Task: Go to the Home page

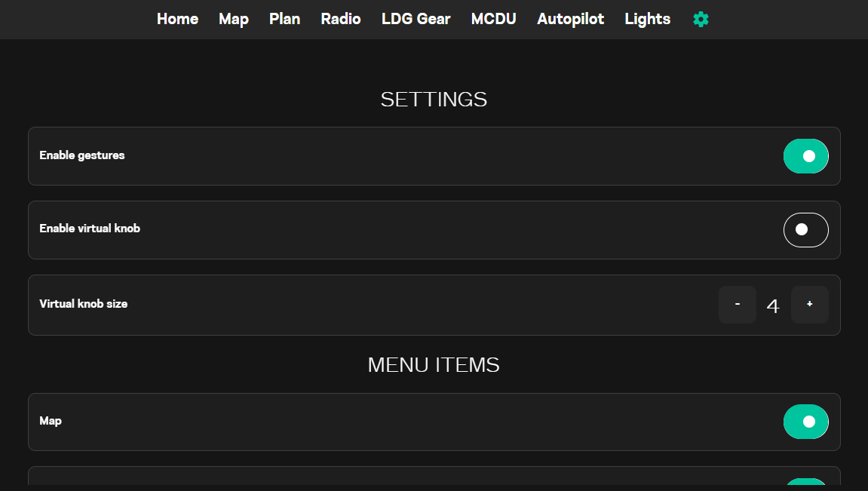Action: [177, 19]
